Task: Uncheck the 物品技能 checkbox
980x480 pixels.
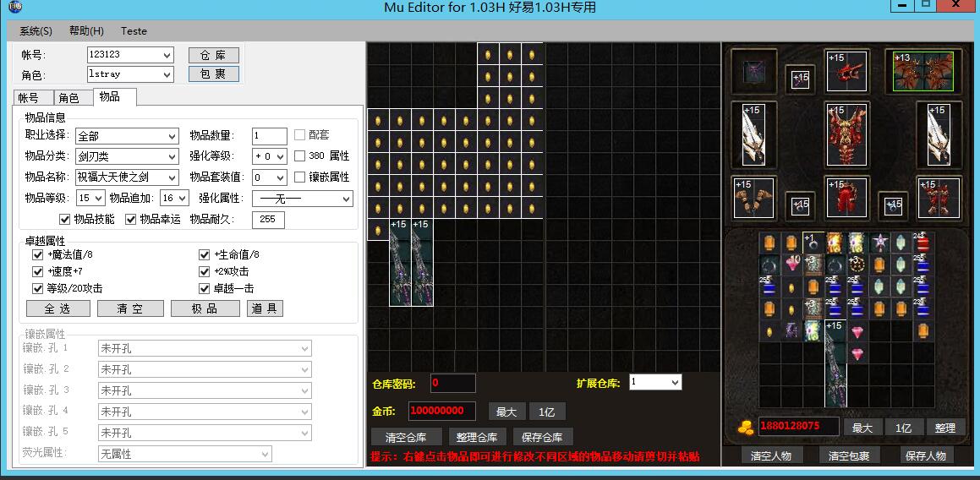Action: click(64, 220)
